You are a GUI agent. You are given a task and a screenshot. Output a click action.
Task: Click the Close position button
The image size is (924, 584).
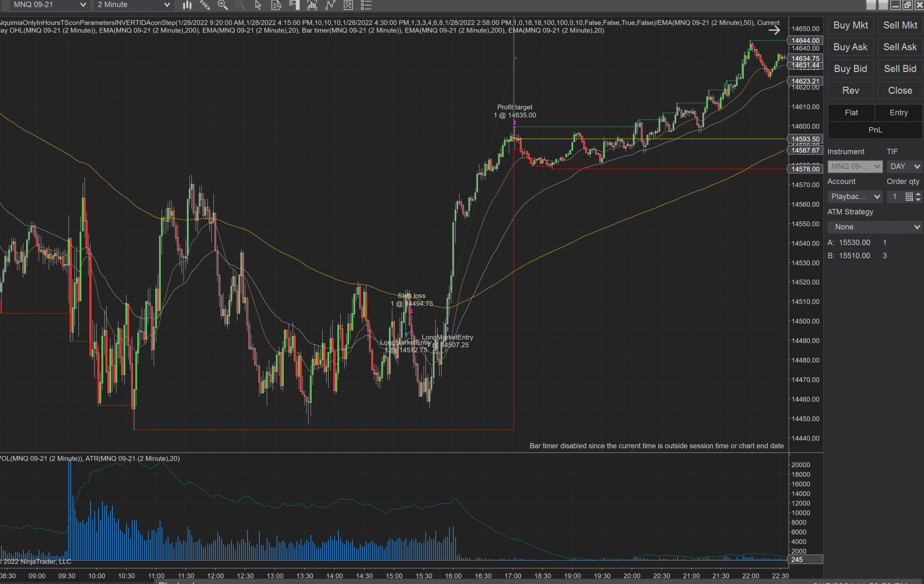click(900, 91)
